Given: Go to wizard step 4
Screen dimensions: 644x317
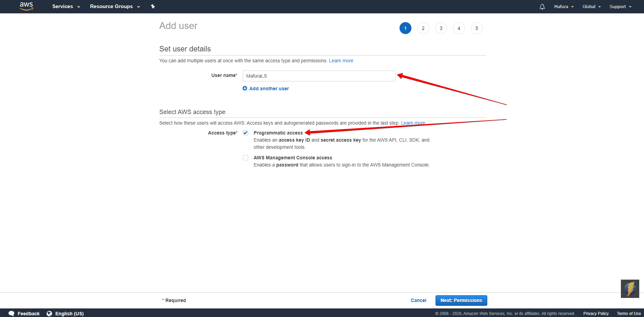Looking at the screenshot, I should [x=459, y=28].
